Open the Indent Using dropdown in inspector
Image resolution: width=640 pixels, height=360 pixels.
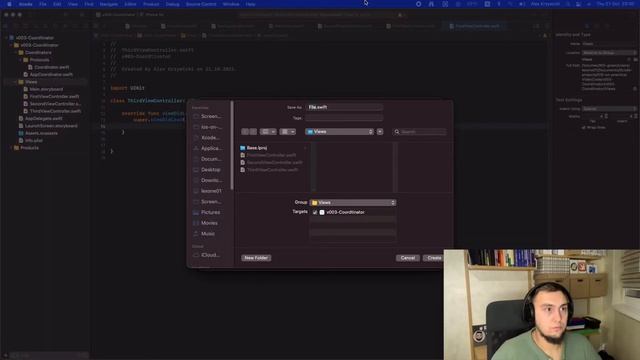point(608,109)
